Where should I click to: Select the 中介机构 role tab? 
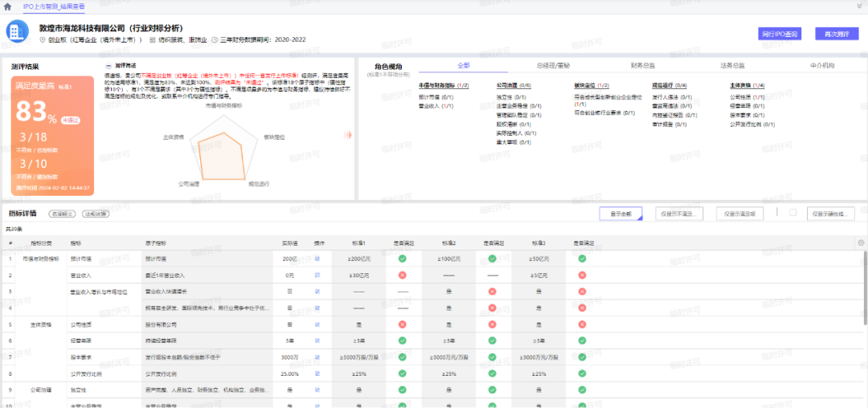pos(821,65)
